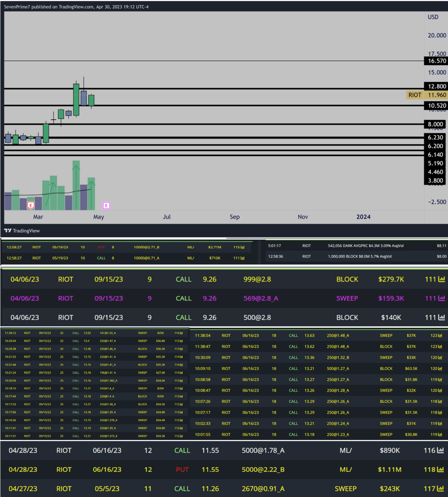Screen dimensions: 448x497
Task: Click the 05/5/23 expiration date
Action: click(107, 489)
